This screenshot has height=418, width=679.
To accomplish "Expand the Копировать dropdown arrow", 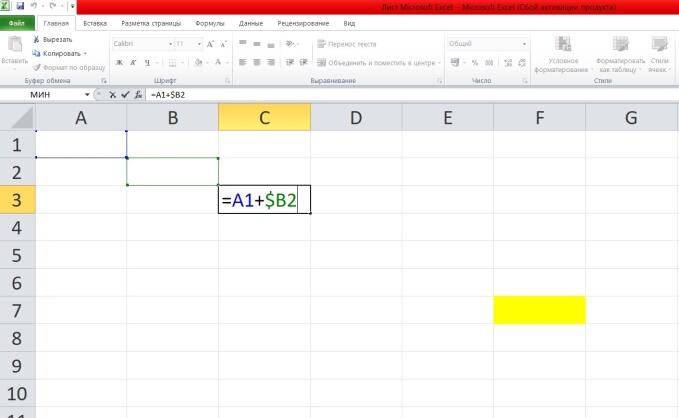I will [85, 54].
